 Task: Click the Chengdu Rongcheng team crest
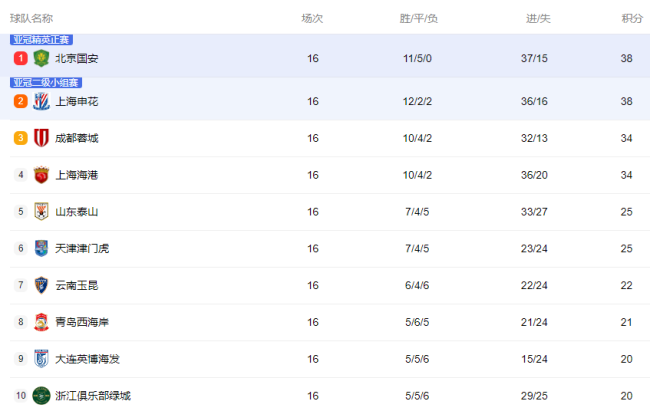point(41,138)
